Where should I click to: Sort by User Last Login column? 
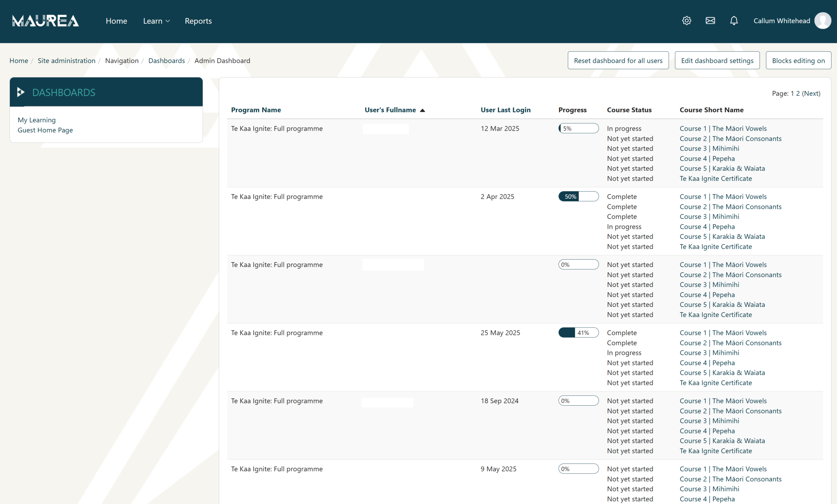click(505, 110)
